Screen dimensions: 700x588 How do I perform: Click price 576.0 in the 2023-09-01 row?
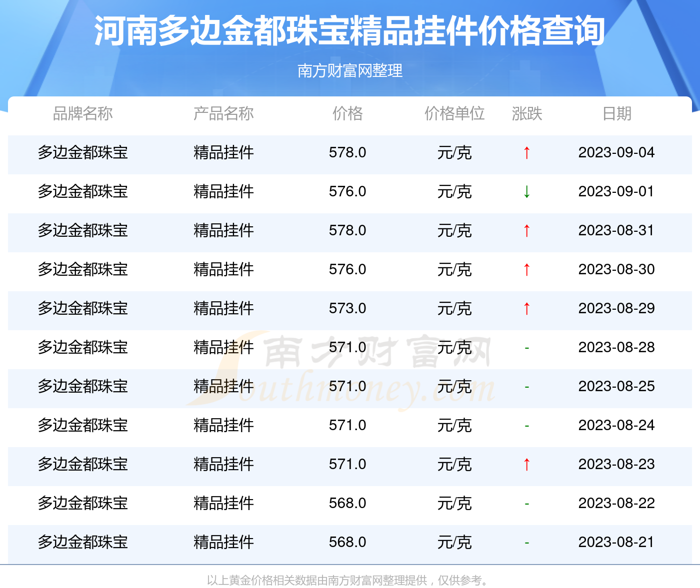[x=347, y=191]
